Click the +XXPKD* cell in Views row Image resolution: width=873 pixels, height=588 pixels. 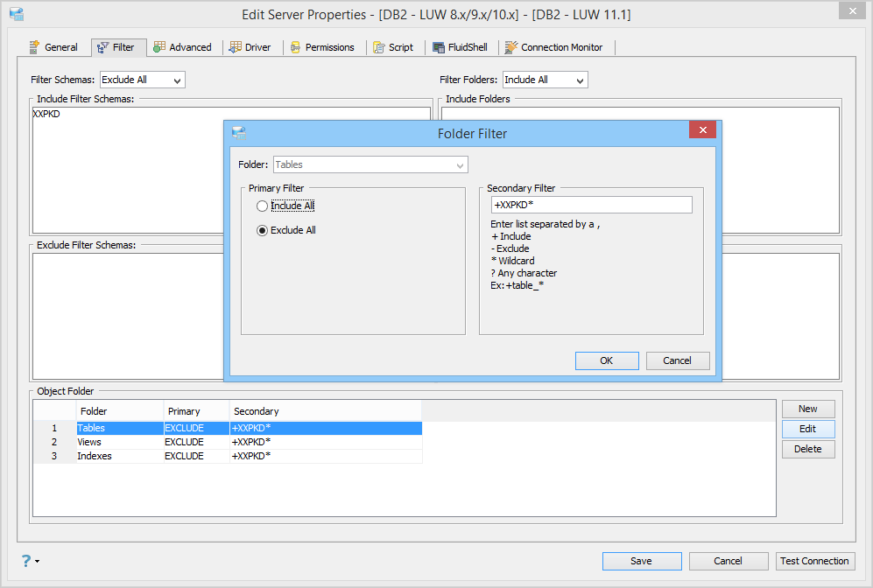pos(326,442)
